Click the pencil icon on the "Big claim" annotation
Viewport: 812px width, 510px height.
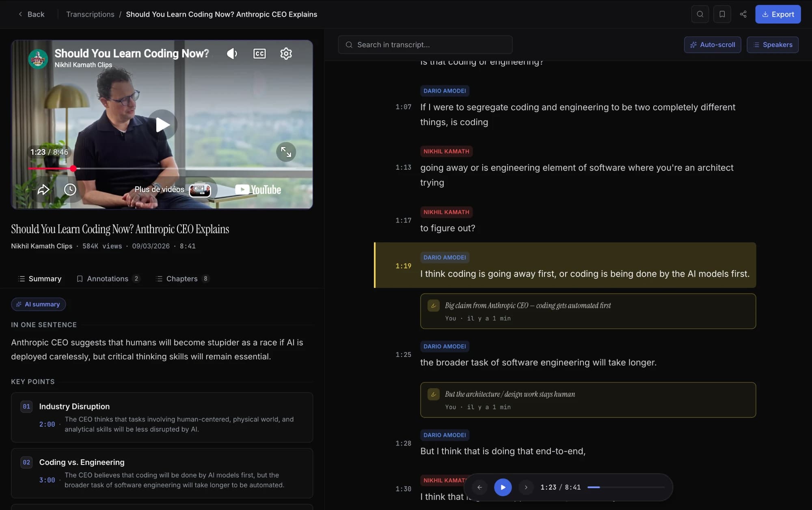[x=434, y=306]
